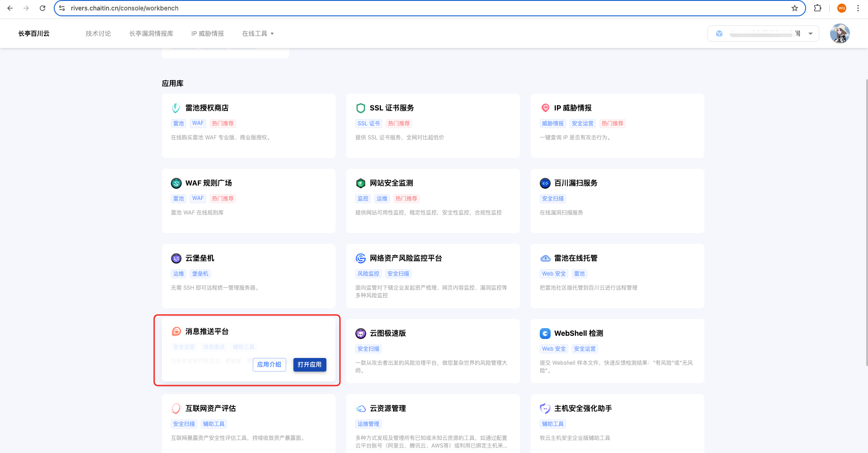The image size is (868, 453).
Task: Open the organization selector dropdown arrow
Action: 811,33
